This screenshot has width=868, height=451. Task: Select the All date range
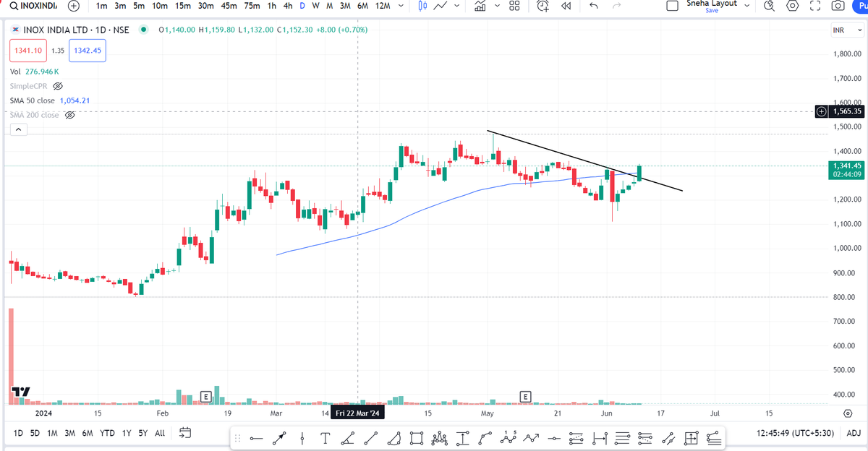[x=160, y=434]
